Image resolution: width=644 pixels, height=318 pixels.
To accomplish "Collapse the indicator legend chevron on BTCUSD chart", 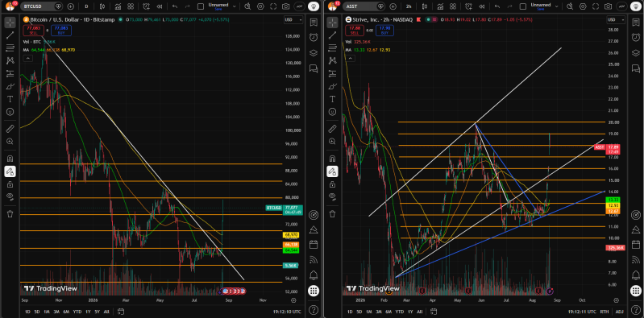I will coord(27,59).
